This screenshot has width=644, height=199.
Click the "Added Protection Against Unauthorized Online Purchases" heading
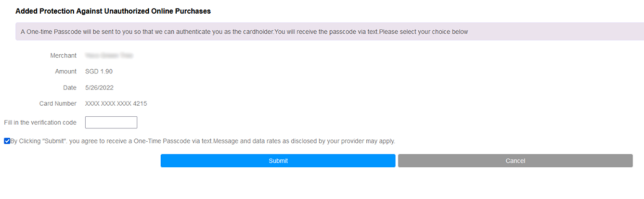coord(113,11)
